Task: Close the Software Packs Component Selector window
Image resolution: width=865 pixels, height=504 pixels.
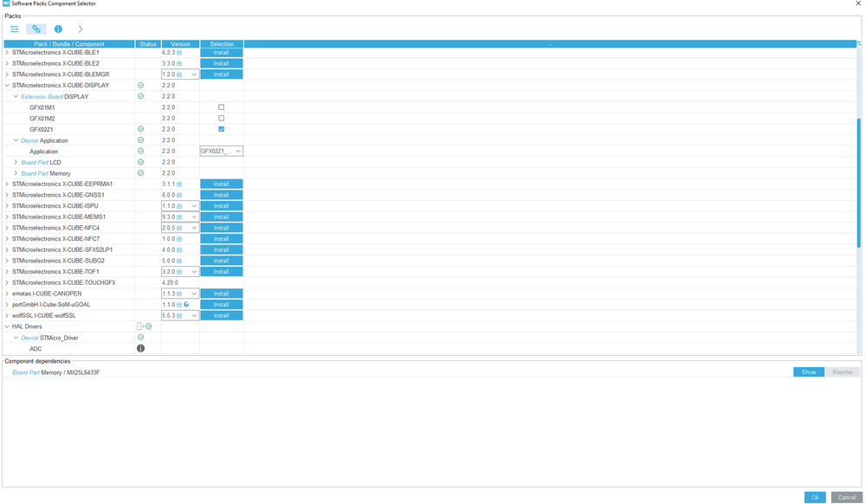Action: [858, 3]
